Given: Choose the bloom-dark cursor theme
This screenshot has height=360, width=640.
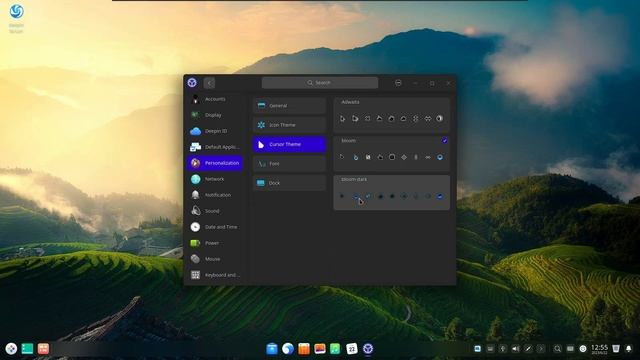Looking at the screenshot, I should tap(391, 192).
